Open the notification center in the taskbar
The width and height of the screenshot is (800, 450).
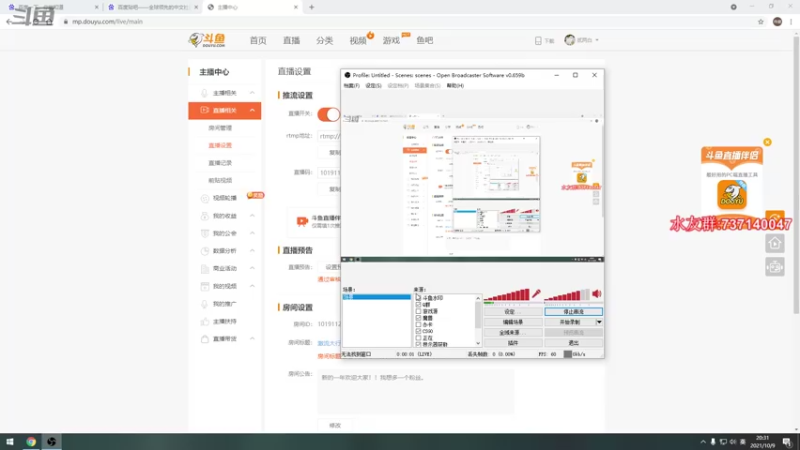click(787, 442)
